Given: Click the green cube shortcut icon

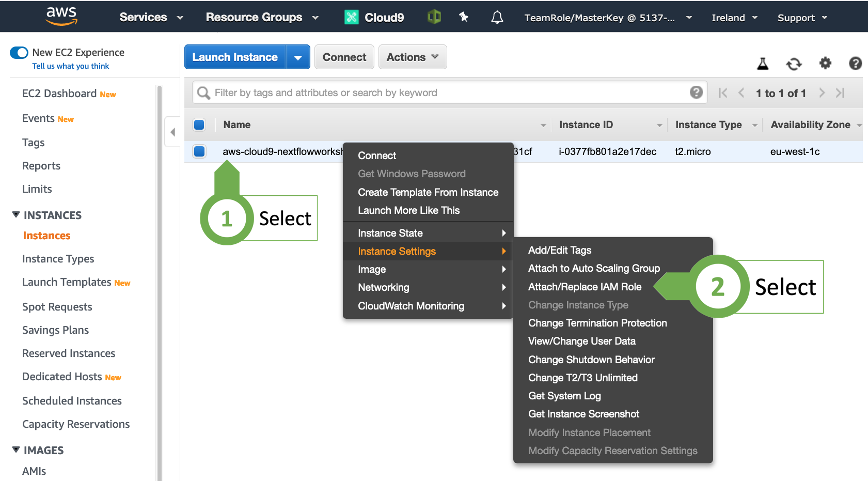Looking at the screenshot, I should 434,17.
